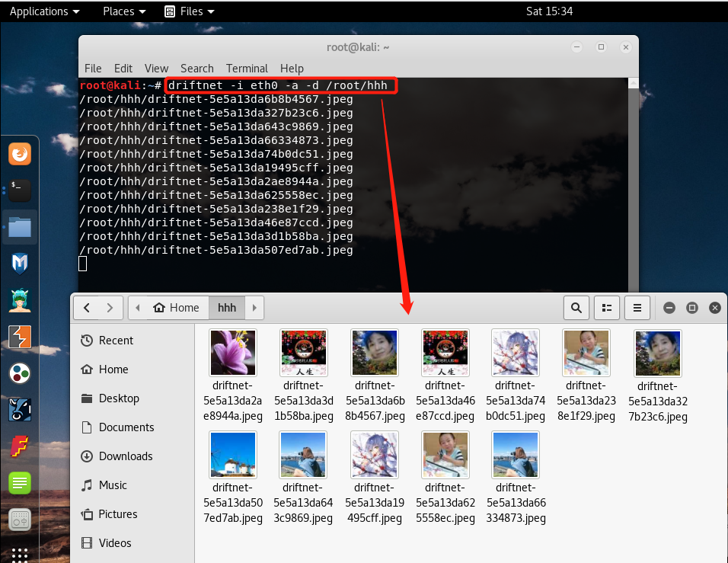Open the Terminal menu in menubar
This screenshot has width=728, height=563.
tap(247, 69)
